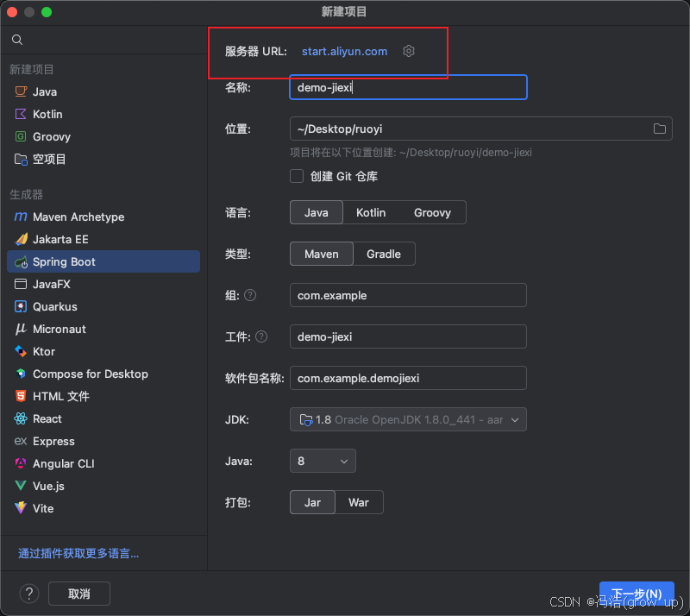Focus the 工件 artifact input field

click(x=408, y=336)
